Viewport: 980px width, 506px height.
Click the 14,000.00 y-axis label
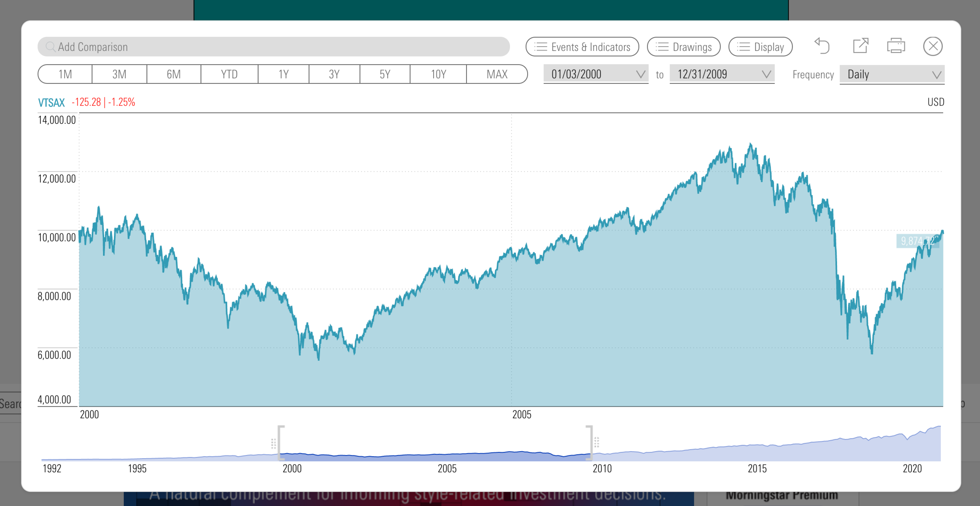tap(57, 120)
